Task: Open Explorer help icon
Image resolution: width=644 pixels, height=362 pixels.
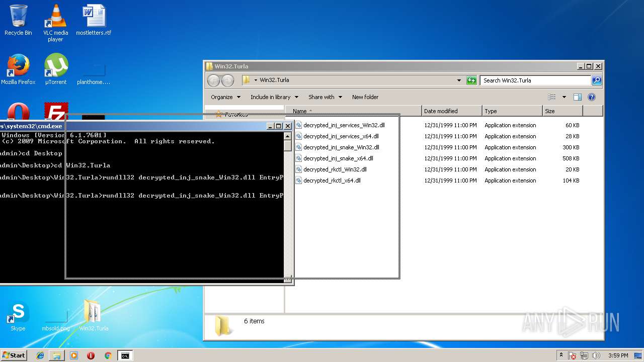Action: coord(592,97)
